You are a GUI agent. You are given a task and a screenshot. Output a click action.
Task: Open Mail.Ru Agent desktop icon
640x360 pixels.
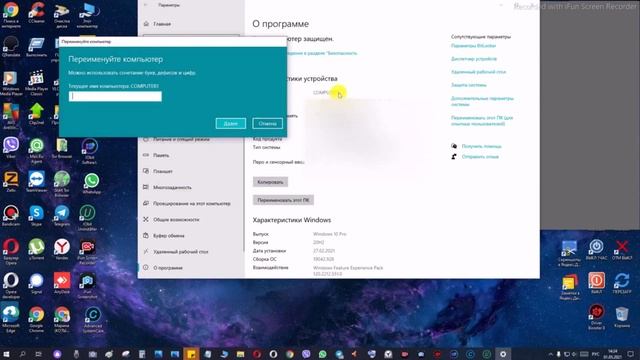click(36, 150)
